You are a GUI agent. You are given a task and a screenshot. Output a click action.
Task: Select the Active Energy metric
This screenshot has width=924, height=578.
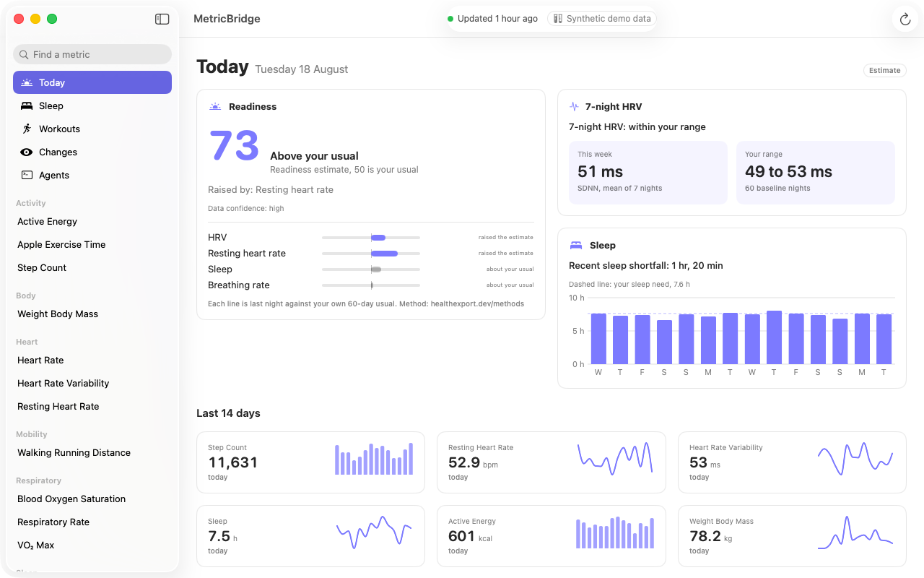coord(92,221)
